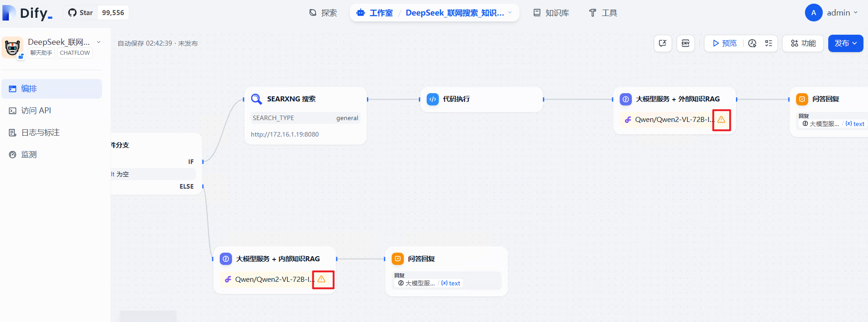The height and width of the screenshot is (322, 868).
Task: Click the SEARXNG magnifier search icon
Action: click(257, 99)
